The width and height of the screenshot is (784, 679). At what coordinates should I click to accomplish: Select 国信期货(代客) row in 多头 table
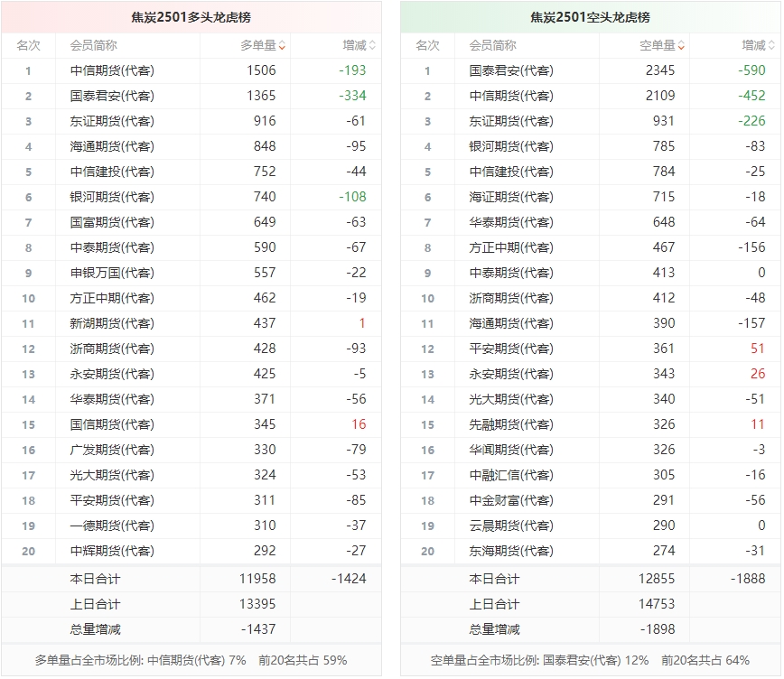[x=112, y=424]
